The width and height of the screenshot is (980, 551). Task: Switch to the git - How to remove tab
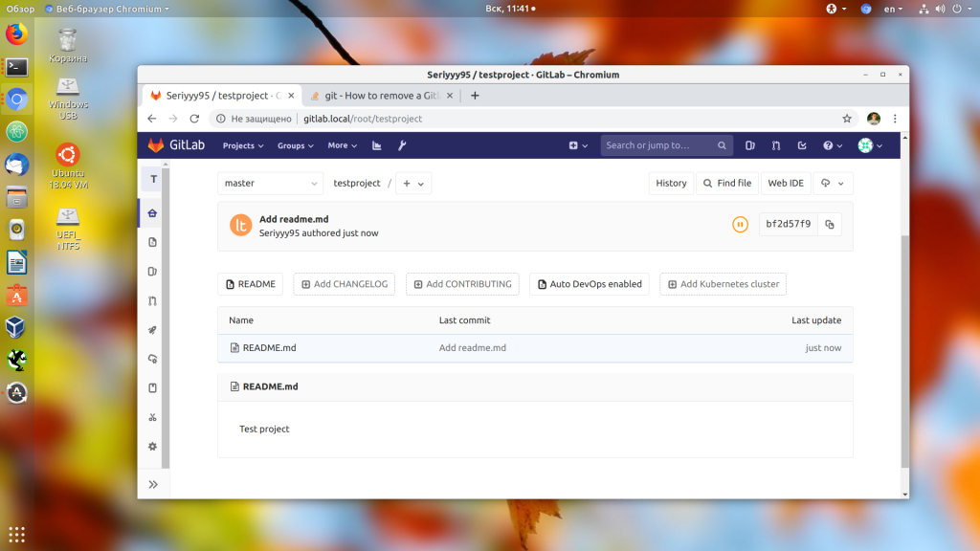click(381, 96)
